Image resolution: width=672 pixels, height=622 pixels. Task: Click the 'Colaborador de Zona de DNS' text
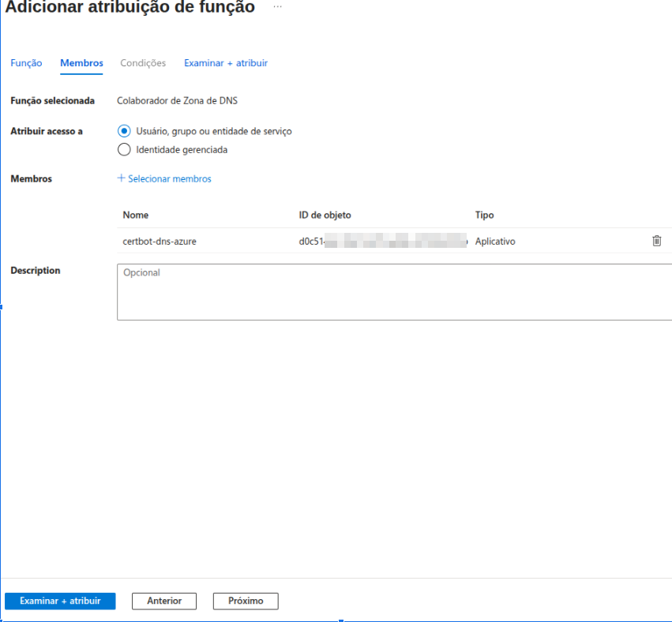pyautogui.click(x=177, y=101)
